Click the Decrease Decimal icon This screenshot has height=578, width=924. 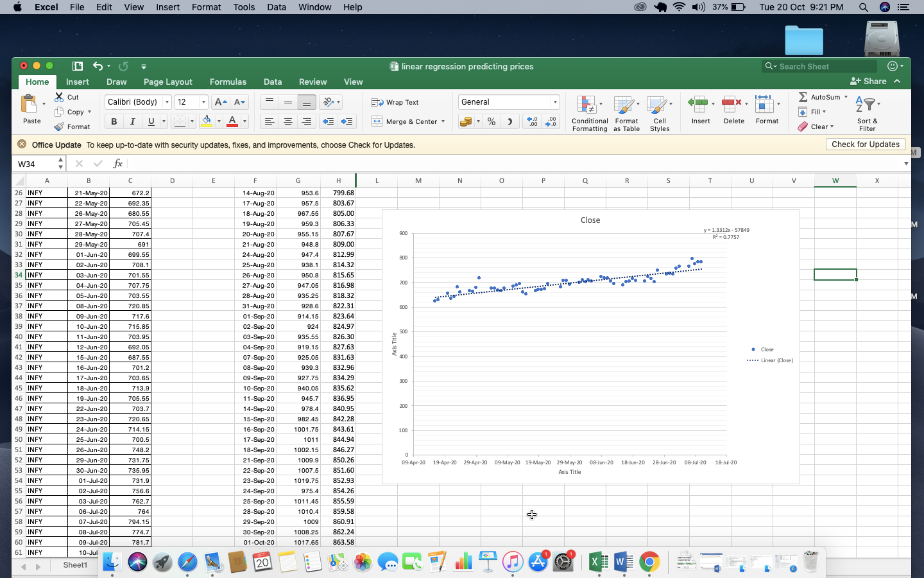[x=551, y=121]
